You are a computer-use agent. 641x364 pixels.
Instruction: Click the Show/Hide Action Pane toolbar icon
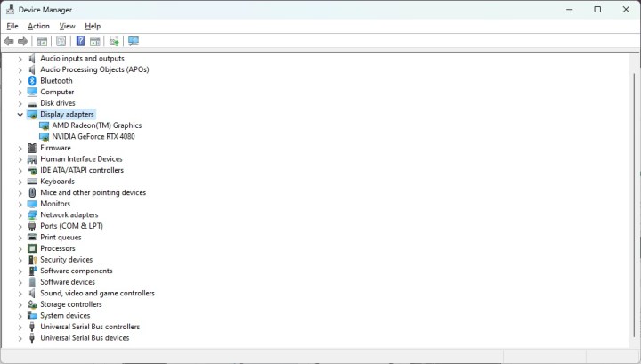[x=94, y=41]
